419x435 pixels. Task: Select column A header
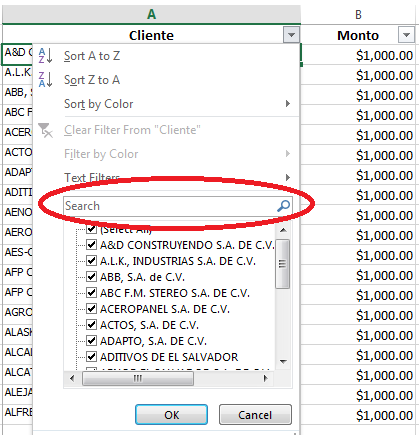[x=151, y=14]
